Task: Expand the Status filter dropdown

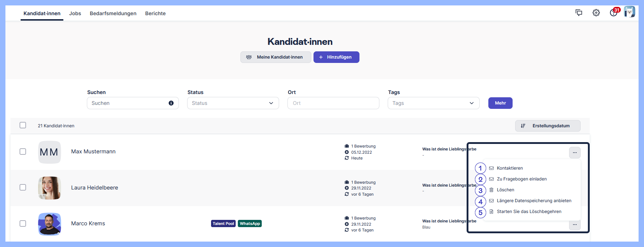Action: (x=233, y=103)
